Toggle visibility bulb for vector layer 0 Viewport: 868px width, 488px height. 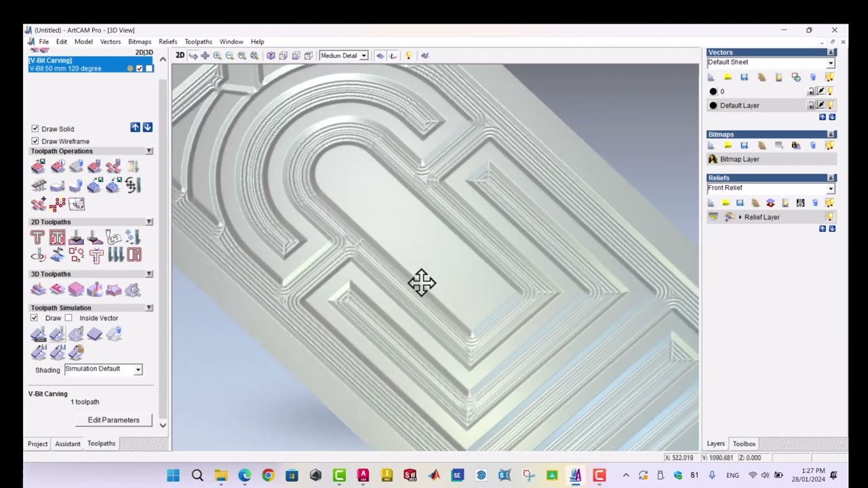pyautogui.click(x=831, y=91)
